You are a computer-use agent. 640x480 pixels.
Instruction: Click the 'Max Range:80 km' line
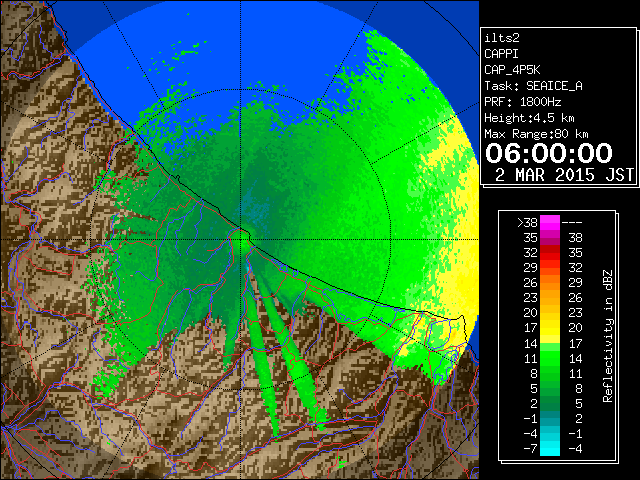tap(536, 134)
